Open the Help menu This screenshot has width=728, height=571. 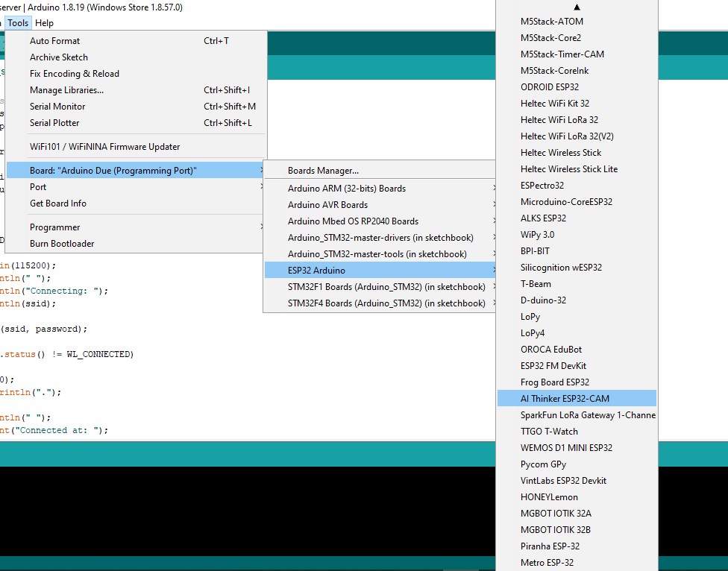pyautogui.click(x=44, y=22)
